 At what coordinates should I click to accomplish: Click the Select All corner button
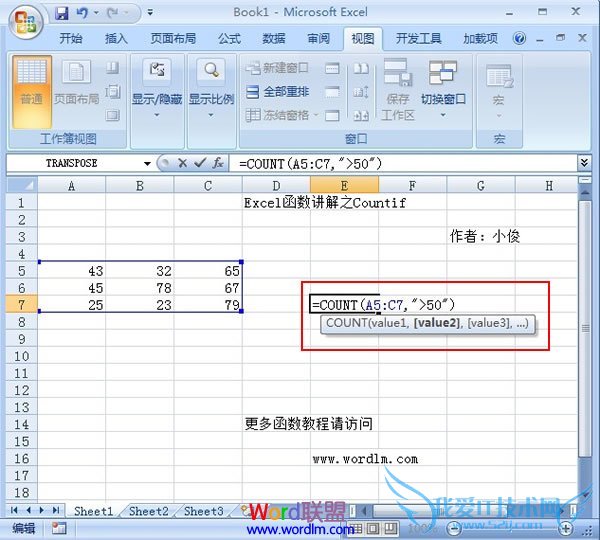click(22, 186)
